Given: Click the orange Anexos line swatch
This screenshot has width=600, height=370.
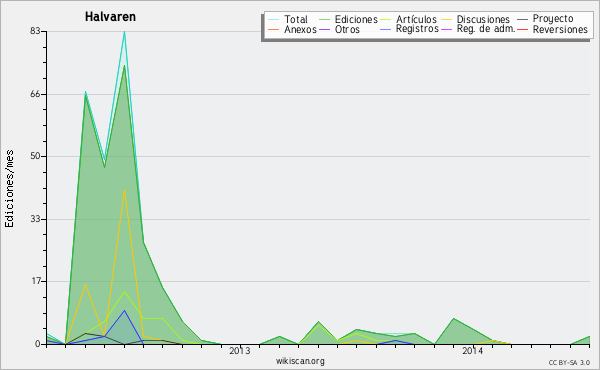Looking at the screenshot, I should point(274,29).
